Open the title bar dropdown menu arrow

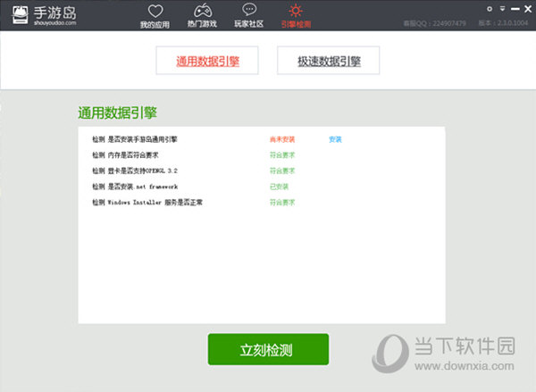(x=502, y=9)
